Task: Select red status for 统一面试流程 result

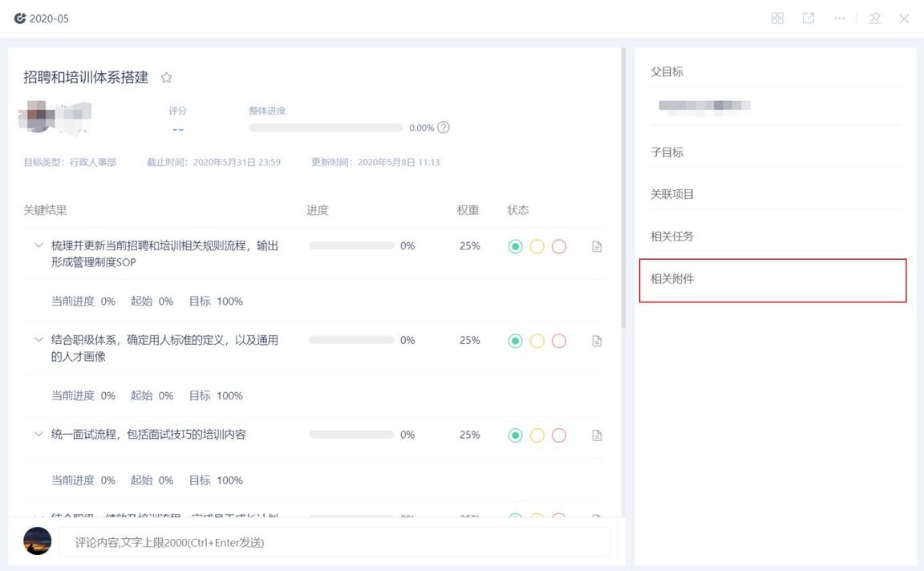Action: 558,435
